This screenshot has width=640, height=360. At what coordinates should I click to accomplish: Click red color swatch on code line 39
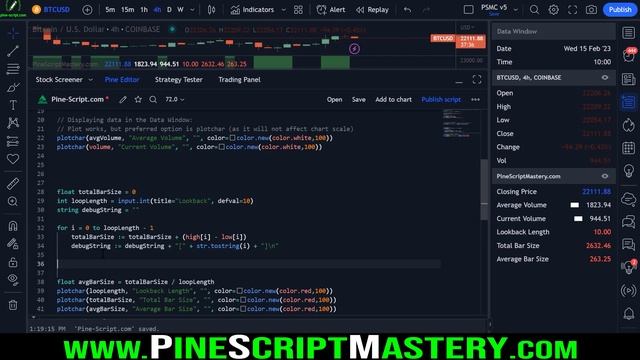[x=240, y=291]
